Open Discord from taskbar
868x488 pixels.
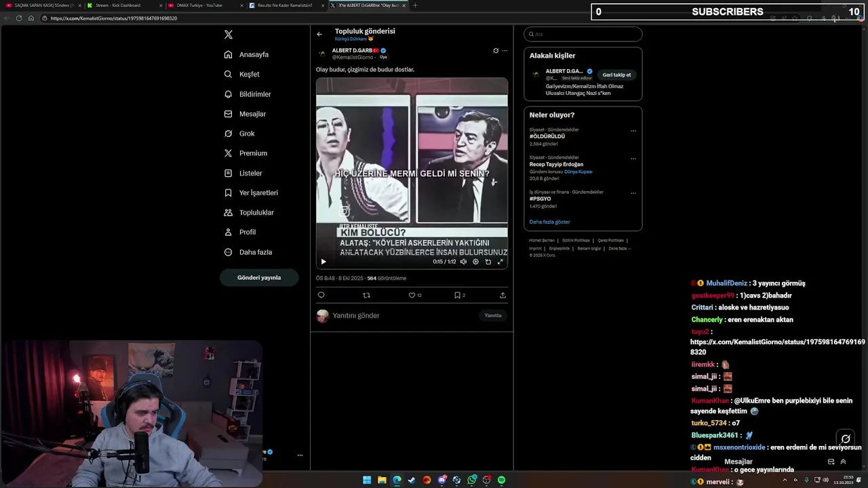441,480
